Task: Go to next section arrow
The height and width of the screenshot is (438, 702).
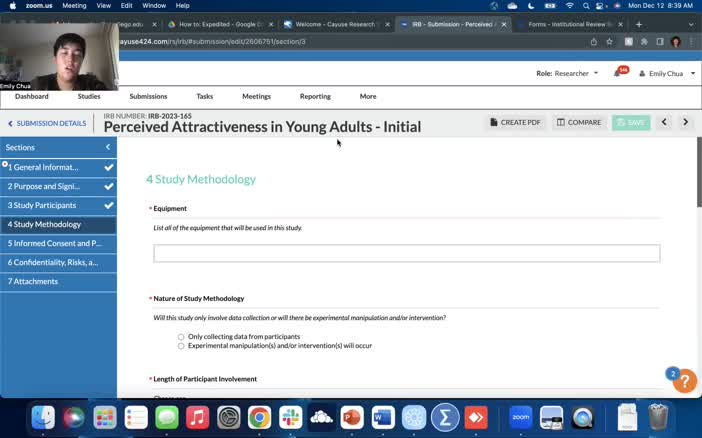Action: pos(685,122)
